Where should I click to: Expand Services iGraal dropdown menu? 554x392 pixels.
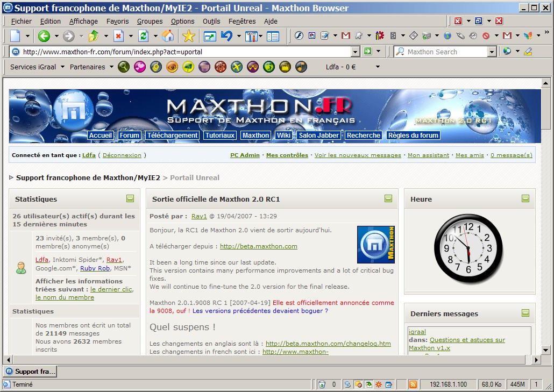(62, 67)
